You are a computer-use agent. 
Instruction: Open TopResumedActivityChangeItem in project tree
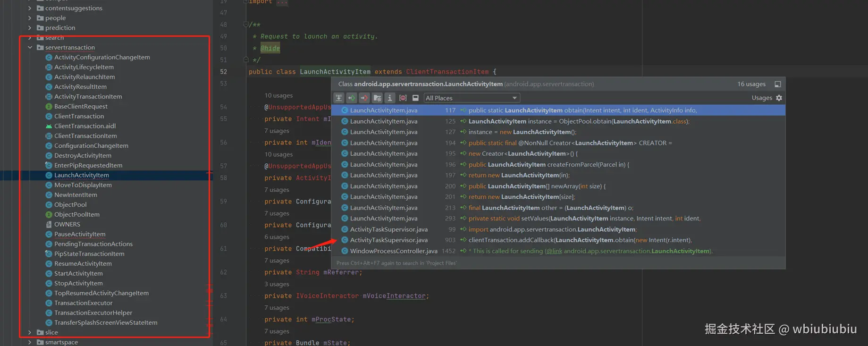point(101,293)
